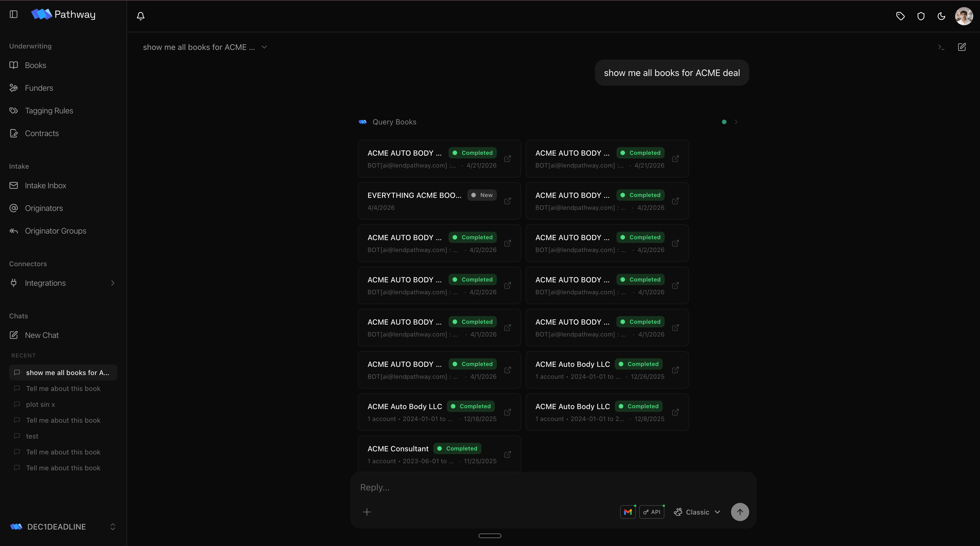
Task: Expand the chat title dropdown chevron
Action: (x=264, y=47)
